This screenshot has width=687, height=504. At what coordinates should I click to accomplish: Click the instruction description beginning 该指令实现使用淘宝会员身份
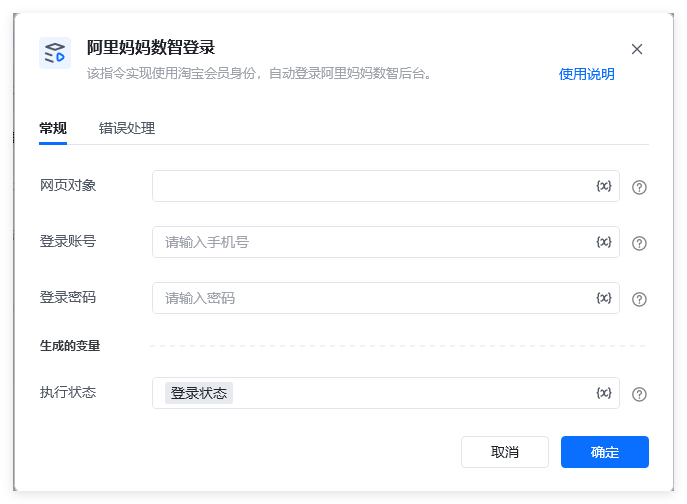coord(259,73)
